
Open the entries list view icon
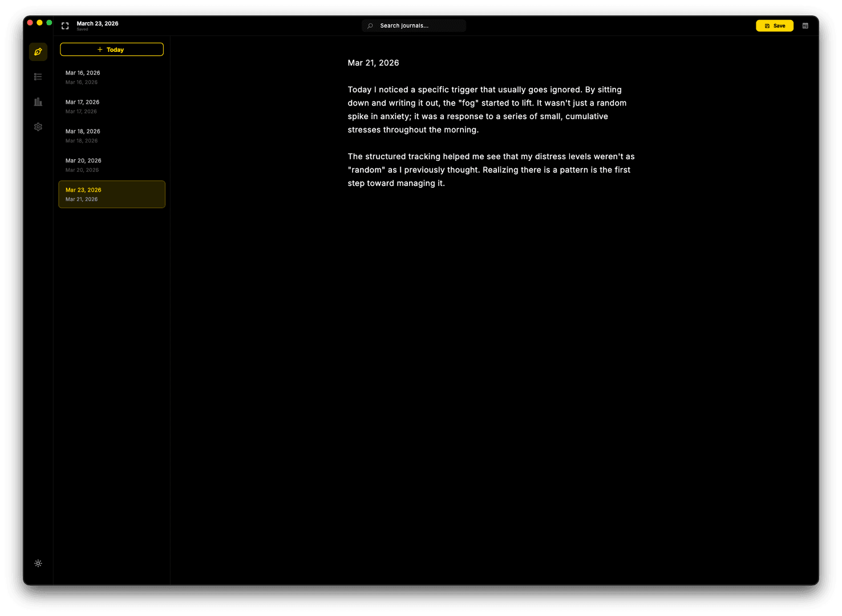pos(38,76)
